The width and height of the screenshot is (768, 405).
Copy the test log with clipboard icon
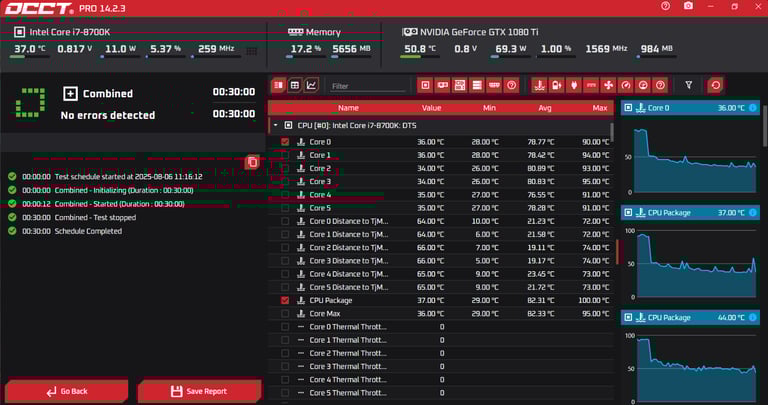(252, 162)
